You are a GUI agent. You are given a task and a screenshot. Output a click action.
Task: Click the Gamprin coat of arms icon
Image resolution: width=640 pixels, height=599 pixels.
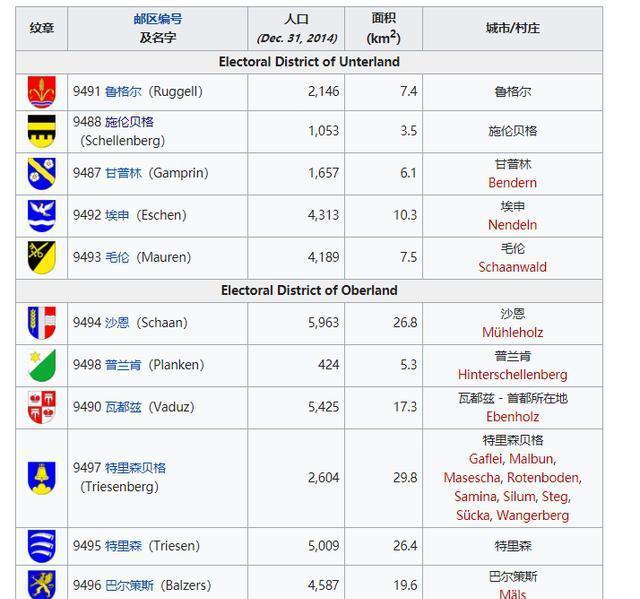tap(41, 173)
